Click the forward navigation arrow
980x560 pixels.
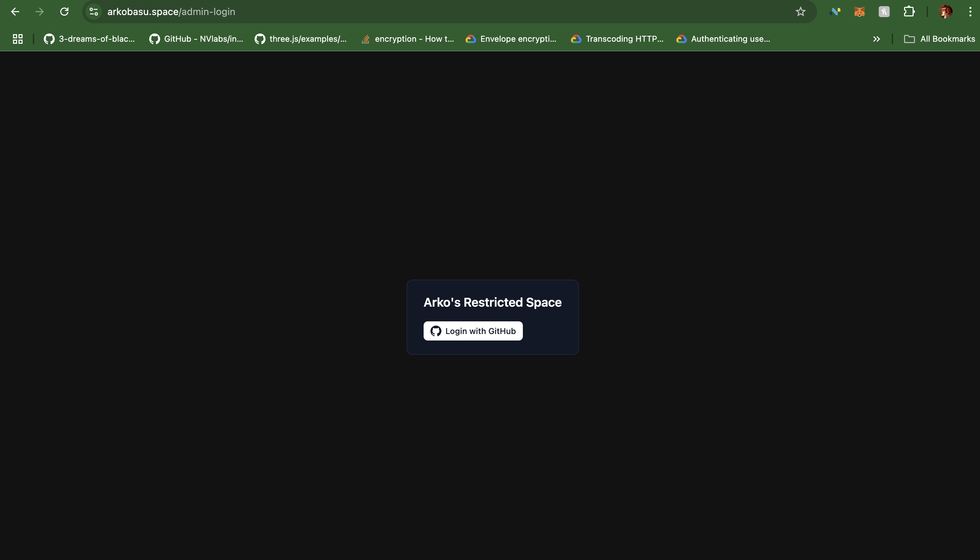pos(40,12)
